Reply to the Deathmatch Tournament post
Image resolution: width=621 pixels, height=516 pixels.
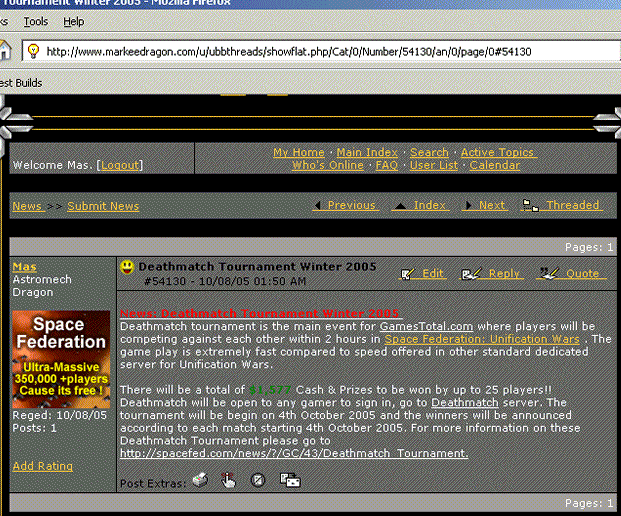coord(492,273)
